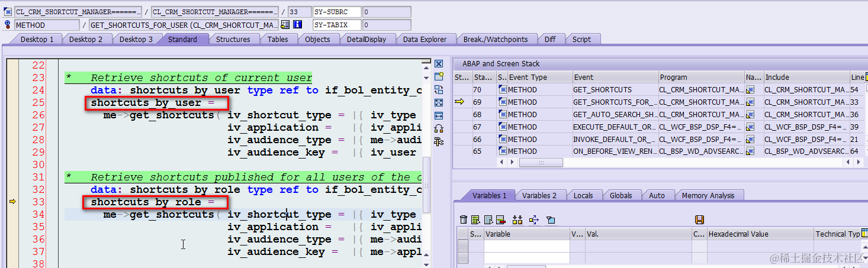This screenshot has height=268, width=868.
Task: Click the cyan box icon in Variables toolbar
Action: 551,219
